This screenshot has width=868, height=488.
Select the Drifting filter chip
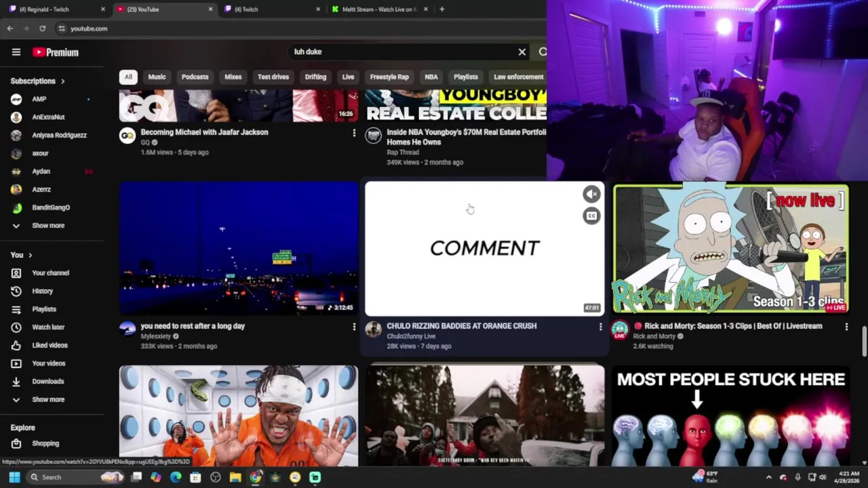tap(315, 77)
